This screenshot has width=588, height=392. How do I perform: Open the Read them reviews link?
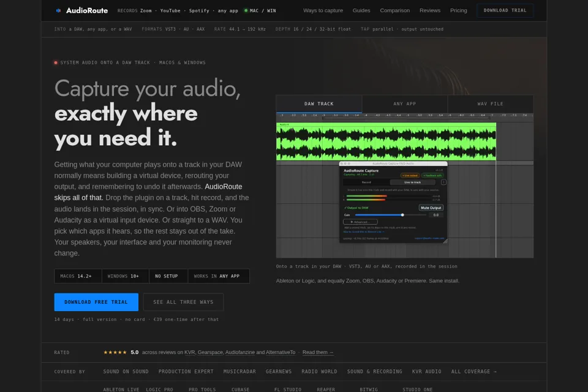(318, 352)
